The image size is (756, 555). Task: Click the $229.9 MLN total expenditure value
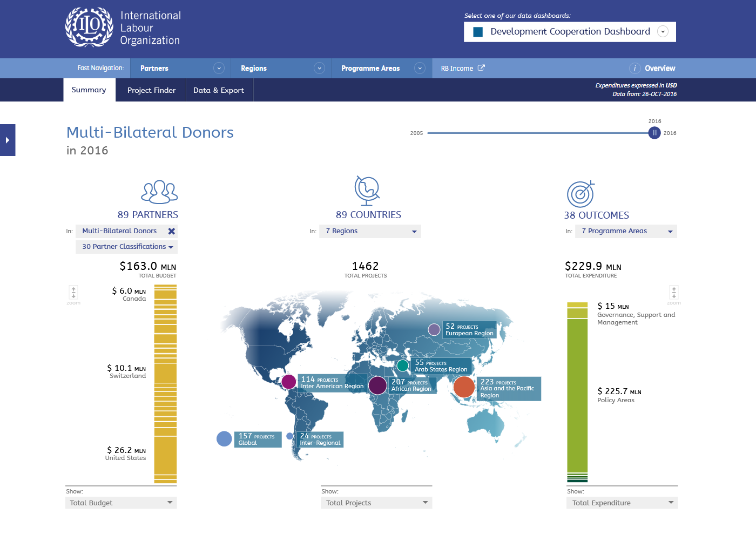[x=593, y=266]
